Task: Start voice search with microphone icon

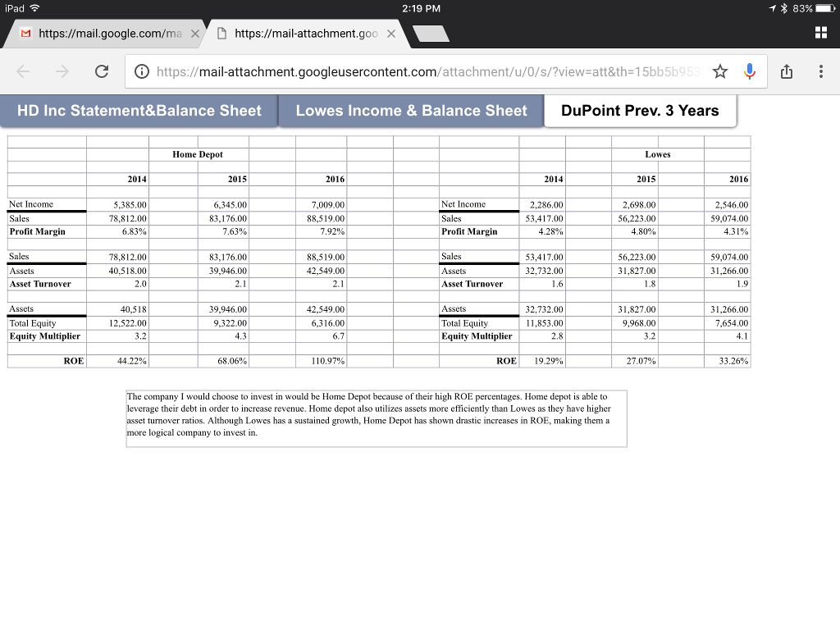Action: pos(750,71)
